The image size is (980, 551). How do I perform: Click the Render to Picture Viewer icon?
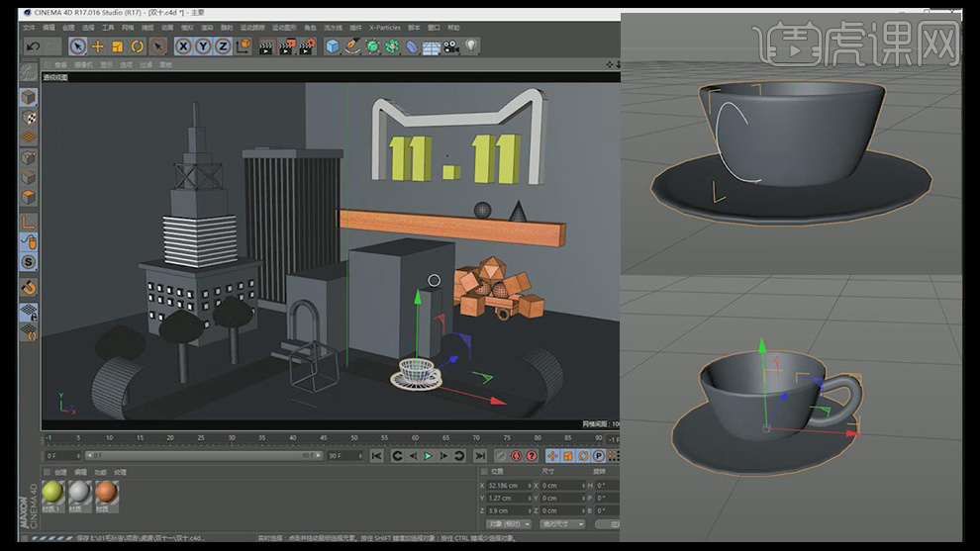[x=287, y=46]
